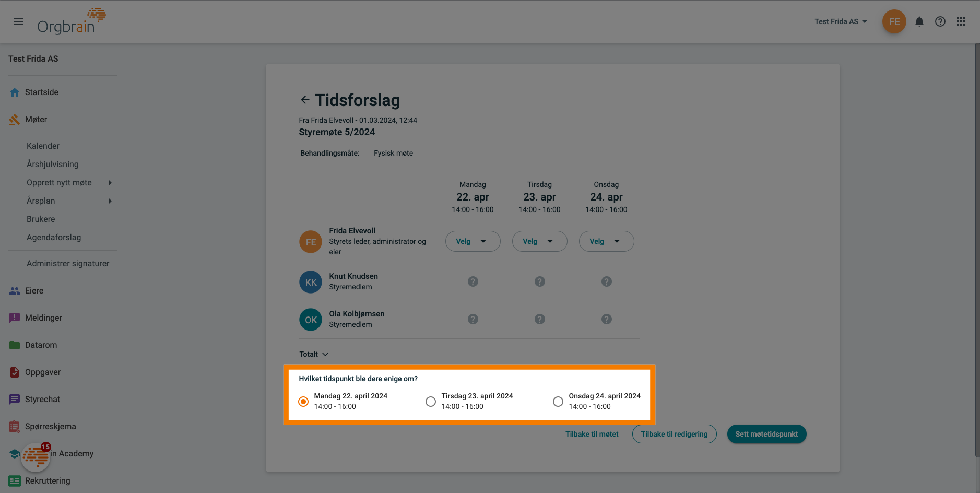Click the Meldinger message icon
This screenshot has height=493, width=980.
coord(15,318)
